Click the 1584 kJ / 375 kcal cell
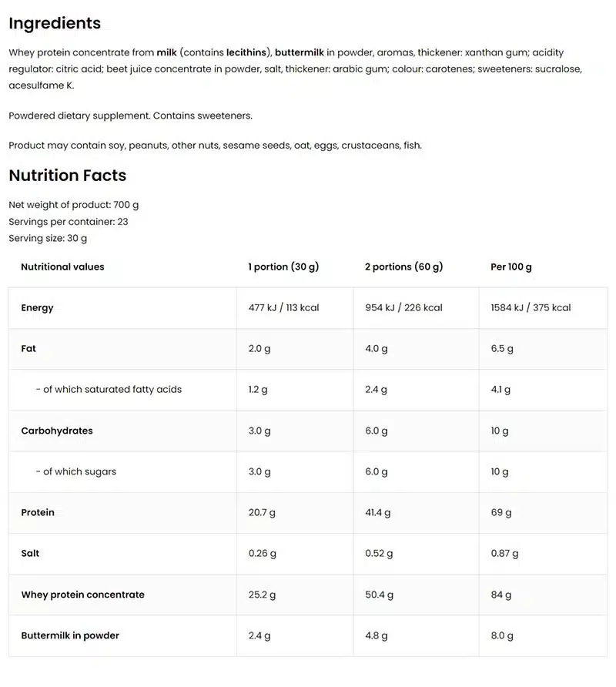616x687 pixels. pos(531,307)
